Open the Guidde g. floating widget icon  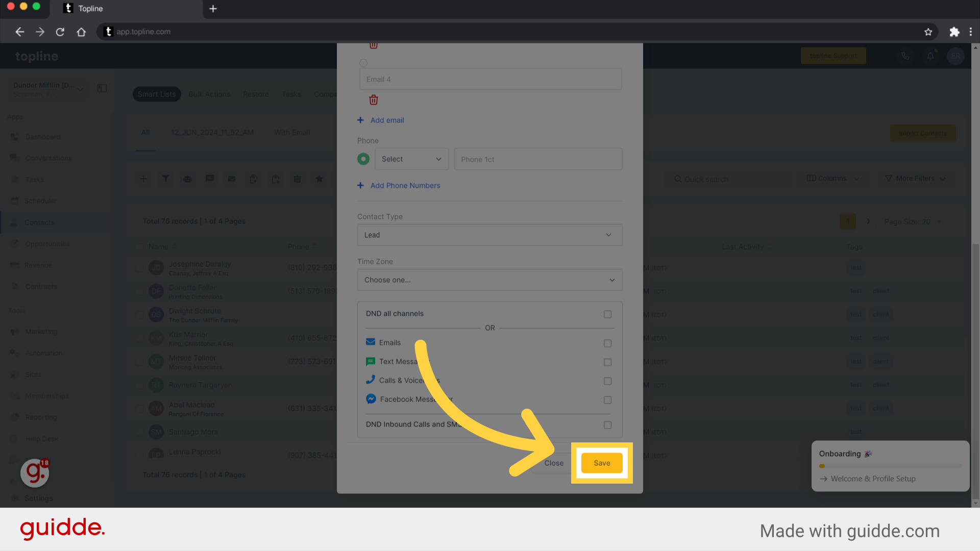click(x=35, y=472)
